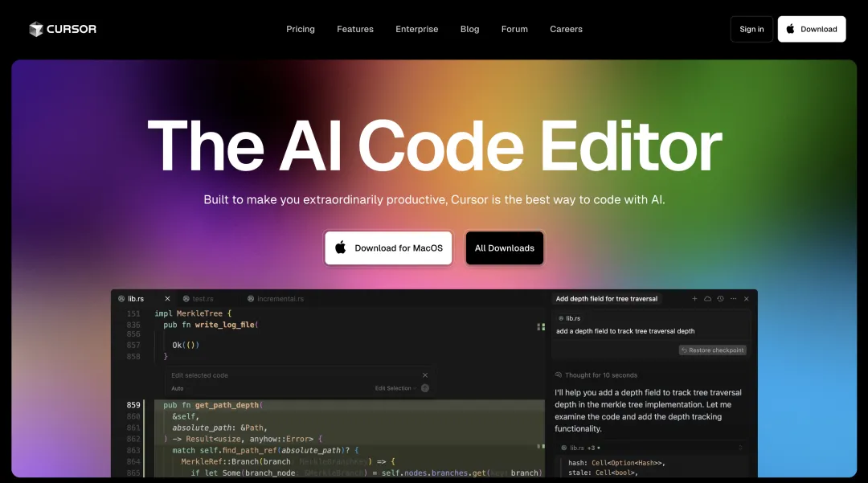Open the chat panel more options ellipsis
868x483 pixels.
click(x=734, y=299)
